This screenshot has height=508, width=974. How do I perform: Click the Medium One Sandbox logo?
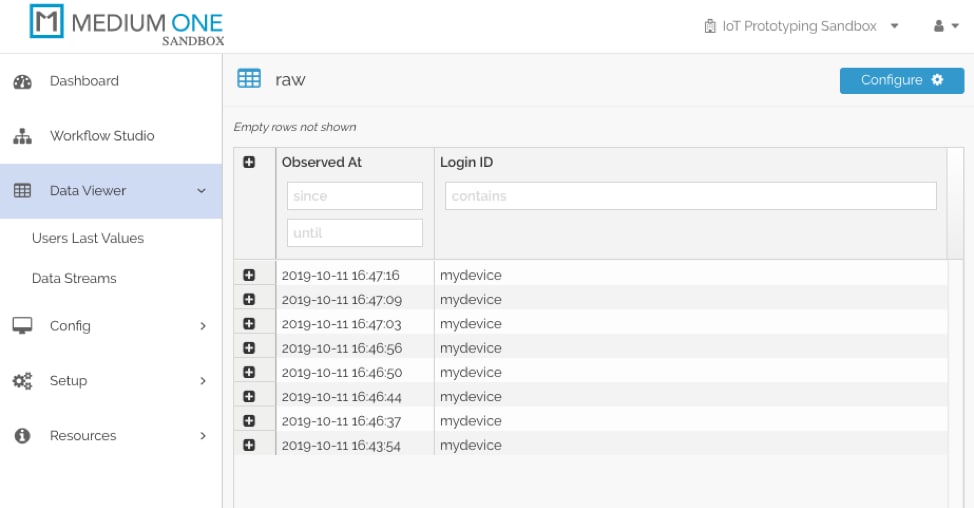pyautogui.click(x=127, y=26)
